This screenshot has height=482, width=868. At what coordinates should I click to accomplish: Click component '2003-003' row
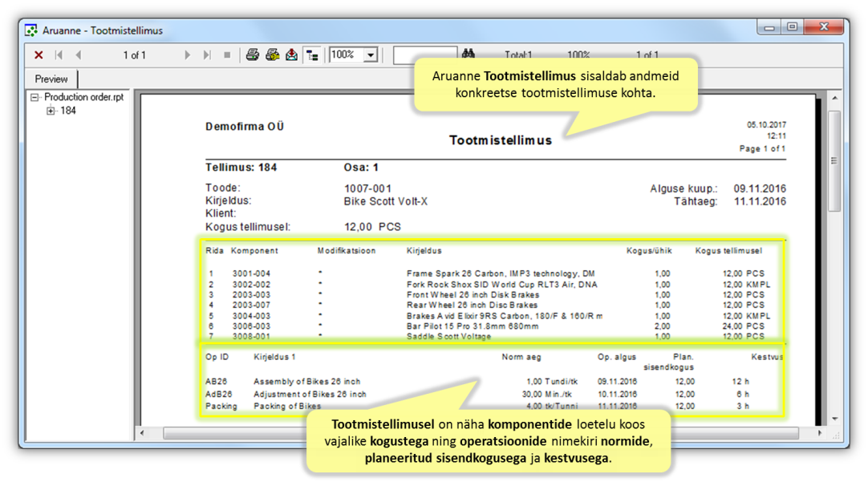251,295
